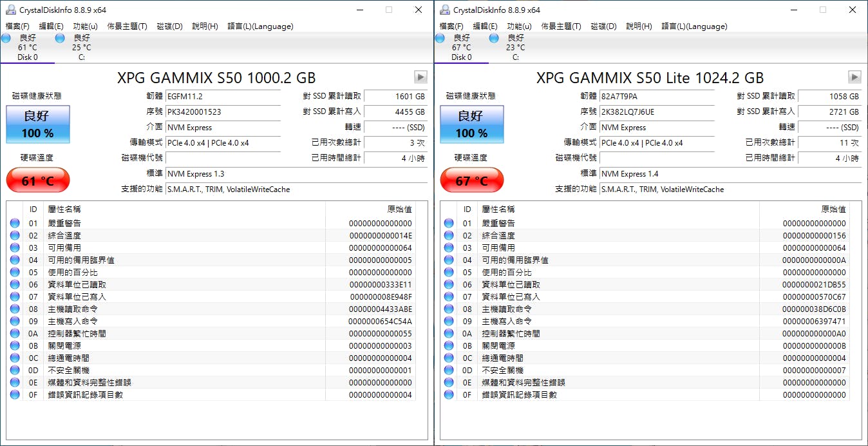Click the standard field NVM Express 1.4
This screenshot has width=868, height=446.
tap(730, 173)
